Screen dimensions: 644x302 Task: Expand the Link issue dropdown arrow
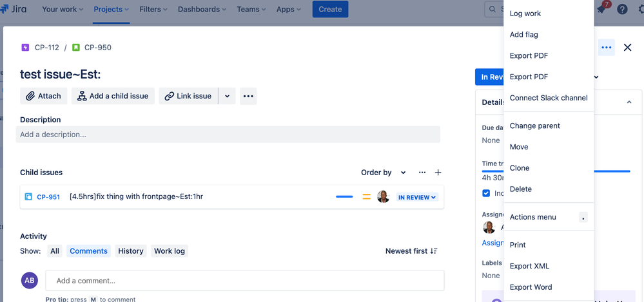point(227,96)
